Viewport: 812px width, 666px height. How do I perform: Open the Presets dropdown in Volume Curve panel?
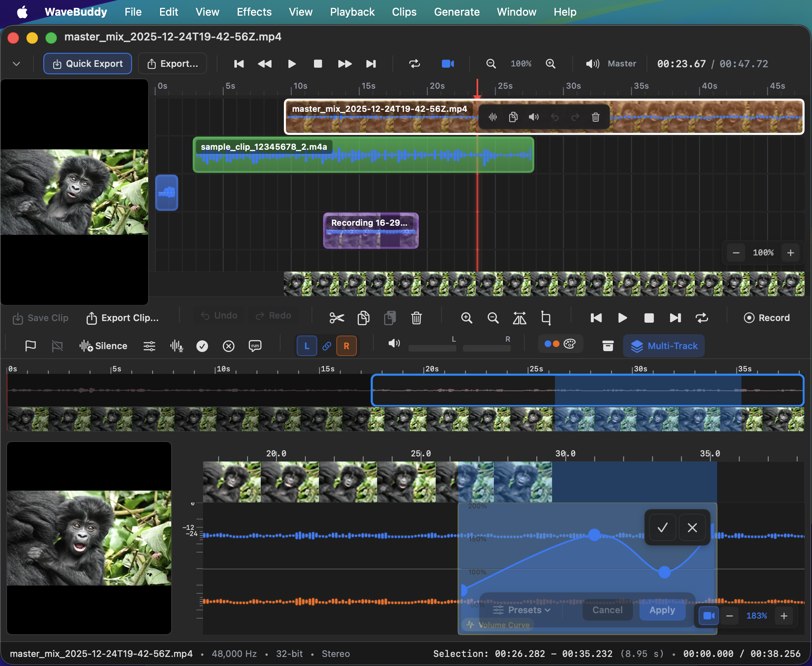tap(521, 610)
